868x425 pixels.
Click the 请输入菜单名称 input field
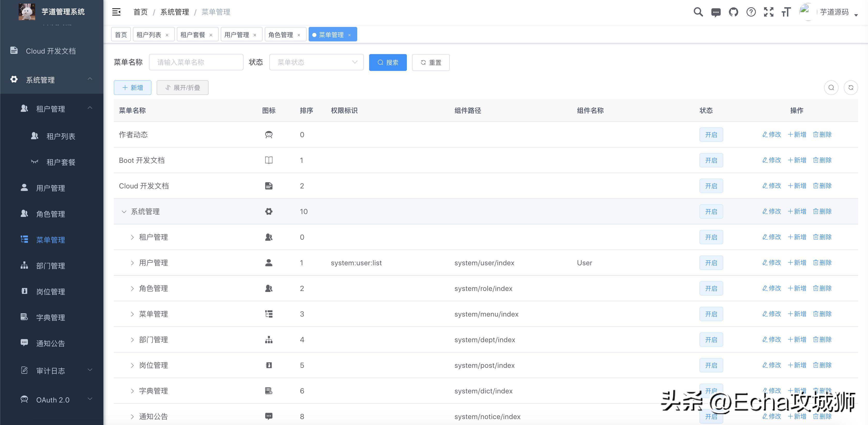(x=196, y=62)
